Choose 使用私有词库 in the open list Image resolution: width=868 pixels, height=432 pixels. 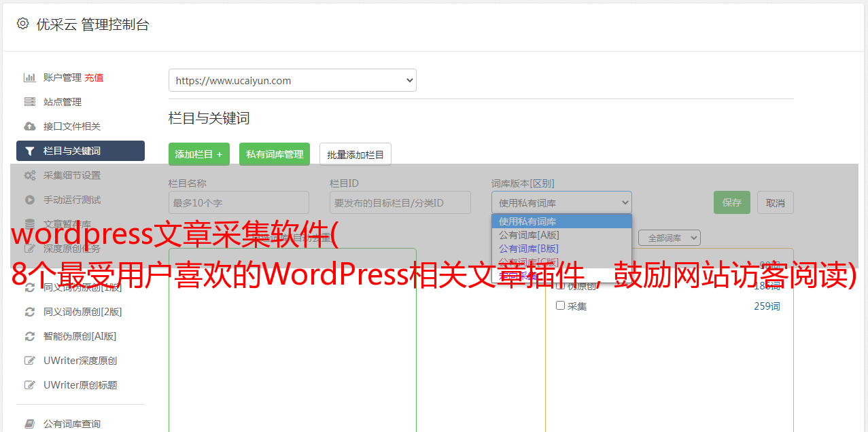point(561,221)
